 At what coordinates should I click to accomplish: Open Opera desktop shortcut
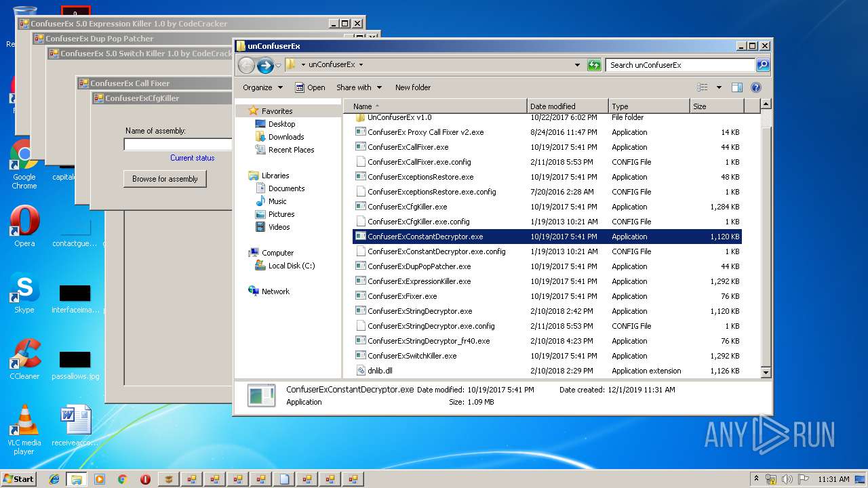click(x=24, y=227)
